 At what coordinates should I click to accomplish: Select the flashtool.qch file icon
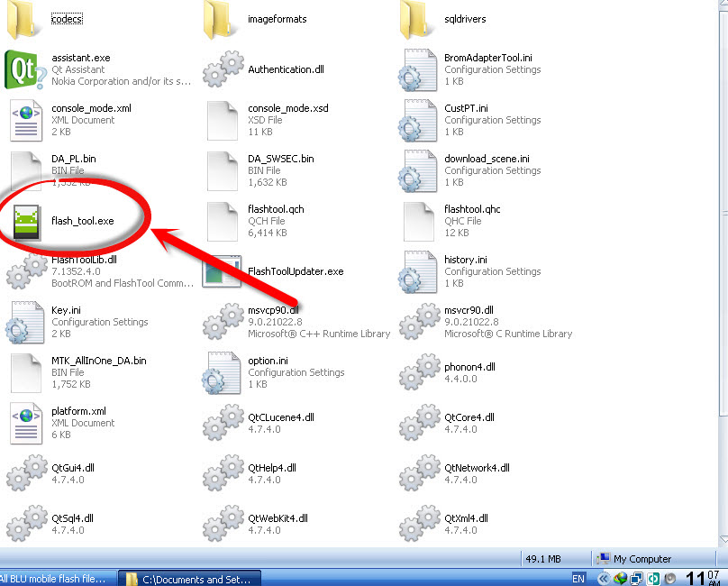[223, 222]
